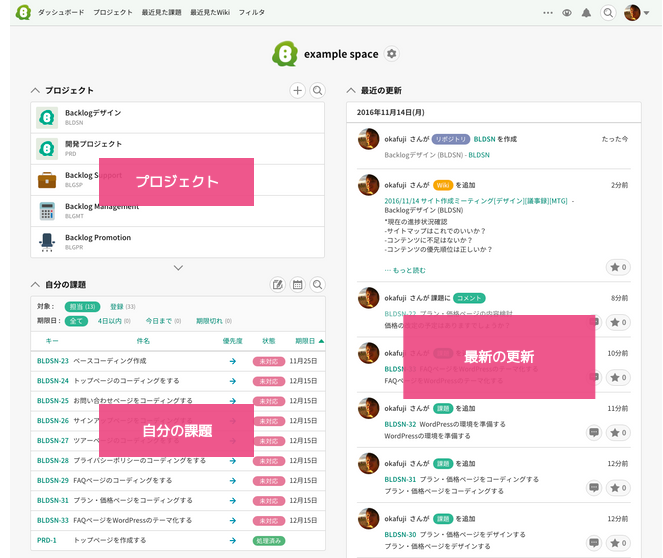
Task: Star the Wiki update posted 2分前
Action: coord(618,267)
